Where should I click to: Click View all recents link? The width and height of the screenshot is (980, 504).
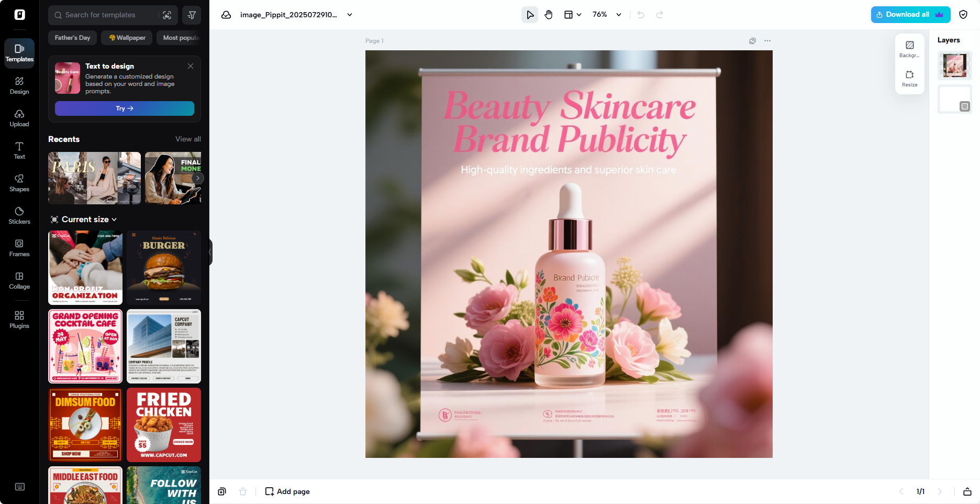(x=188, y=139)
